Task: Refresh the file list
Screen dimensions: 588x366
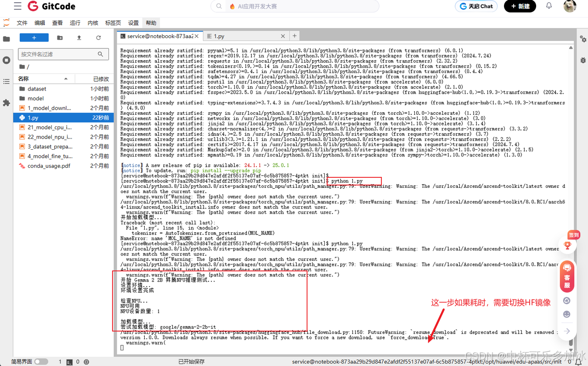Action: tap(98, 38)
